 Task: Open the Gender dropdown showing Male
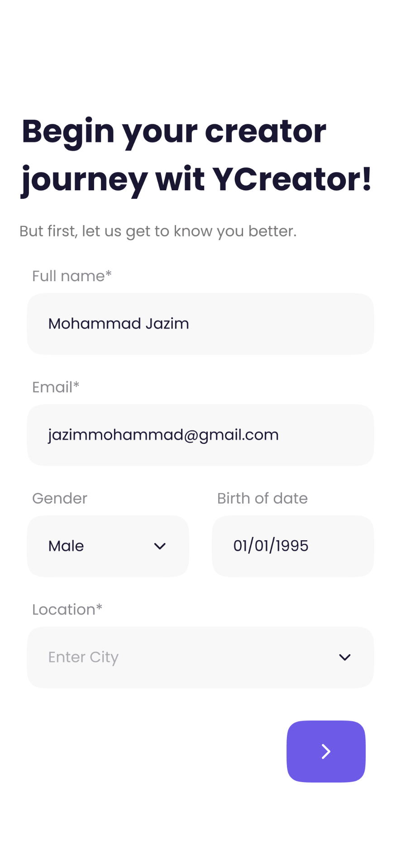pos(108,546)
